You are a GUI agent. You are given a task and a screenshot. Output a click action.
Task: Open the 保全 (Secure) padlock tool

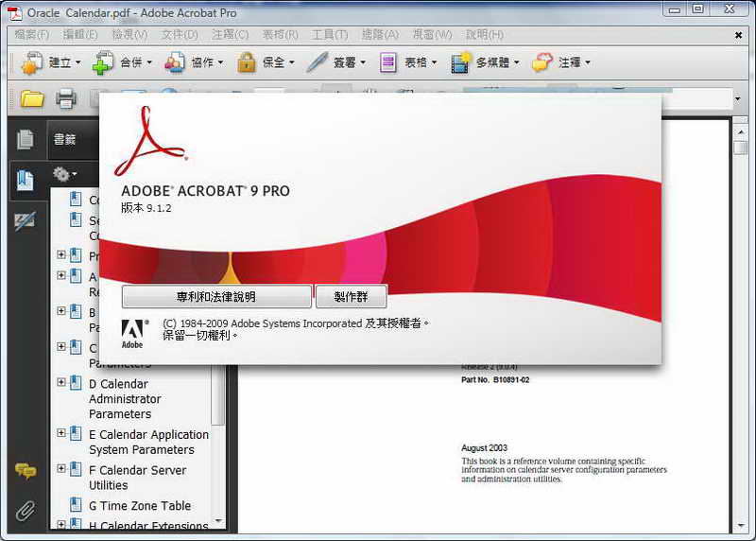(x=247, y=62)
